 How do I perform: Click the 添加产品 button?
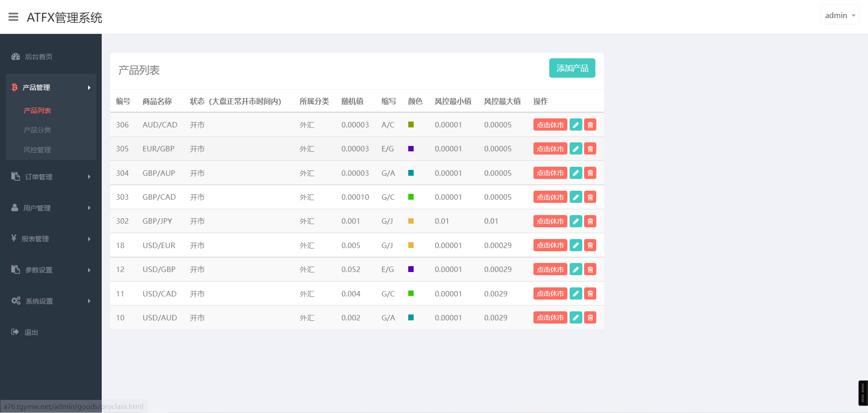tap(572, 68)
